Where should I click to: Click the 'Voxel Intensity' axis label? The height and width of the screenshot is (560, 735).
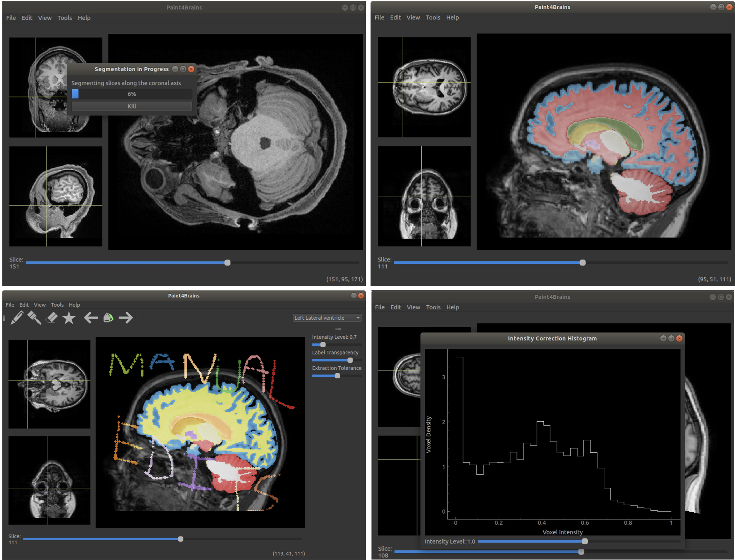[562, 532]
